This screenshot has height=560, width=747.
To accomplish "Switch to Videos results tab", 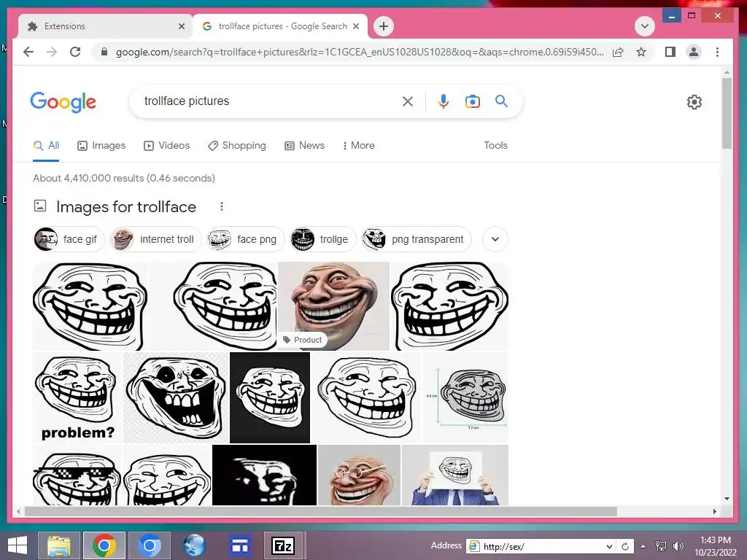I will click(x=167, y=146).
